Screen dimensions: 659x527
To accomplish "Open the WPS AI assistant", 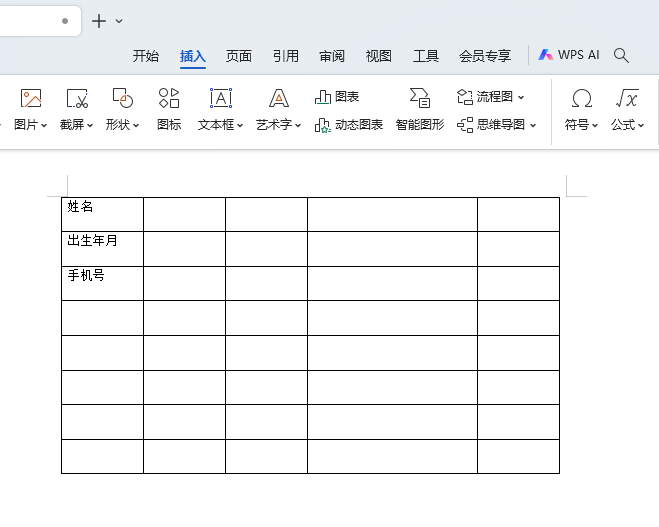I will [569, 55].
